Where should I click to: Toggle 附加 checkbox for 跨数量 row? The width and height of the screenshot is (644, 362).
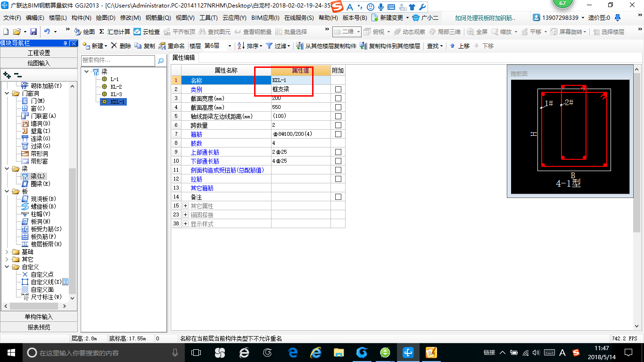point(338,125)
